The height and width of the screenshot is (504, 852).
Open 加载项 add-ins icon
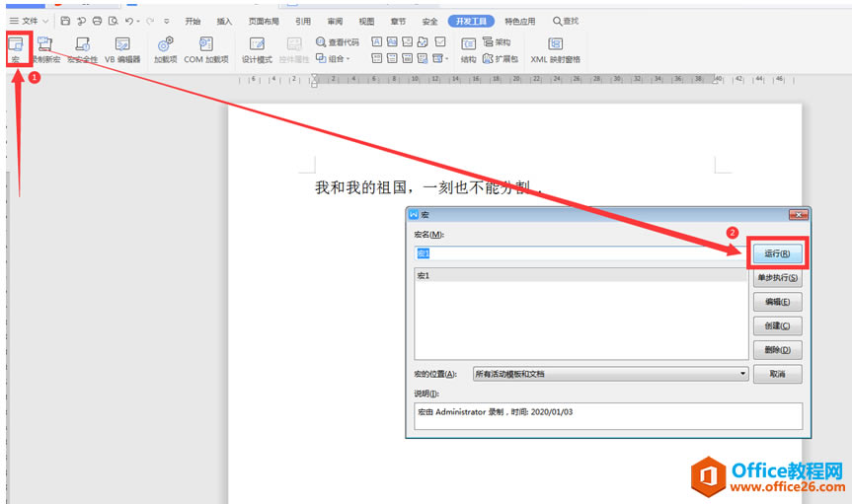pyautogui.click(x=165, y=50)
